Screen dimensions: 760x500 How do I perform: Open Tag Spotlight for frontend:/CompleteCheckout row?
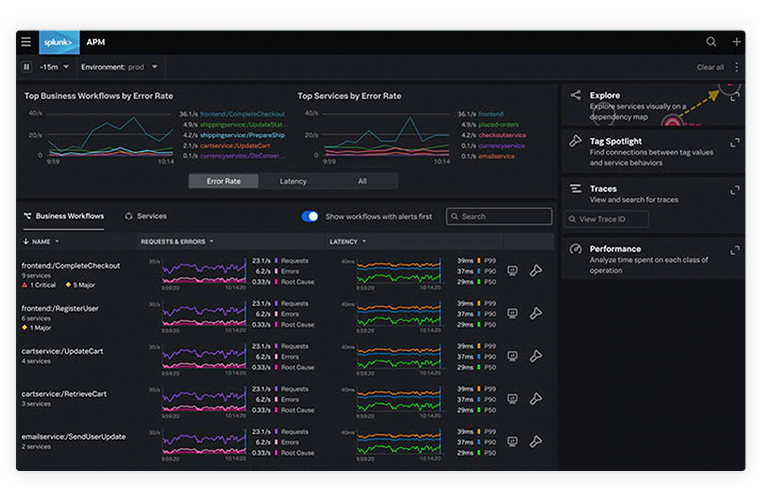point(536,271)
